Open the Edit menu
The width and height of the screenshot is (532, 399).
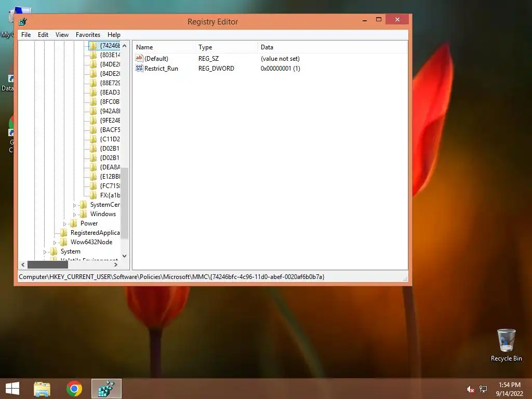point(43,35)
